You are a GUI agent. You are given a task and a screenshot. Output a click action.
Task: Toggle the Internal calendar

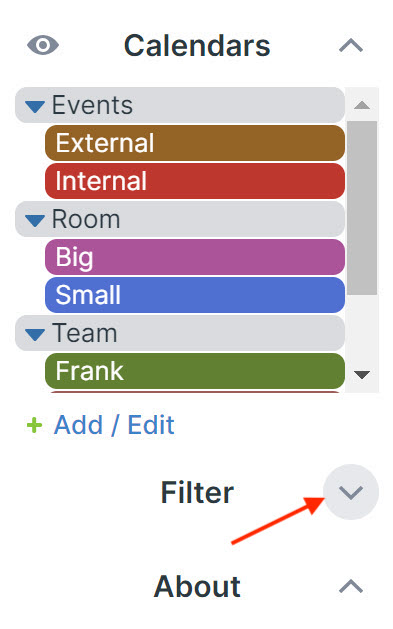195,181
